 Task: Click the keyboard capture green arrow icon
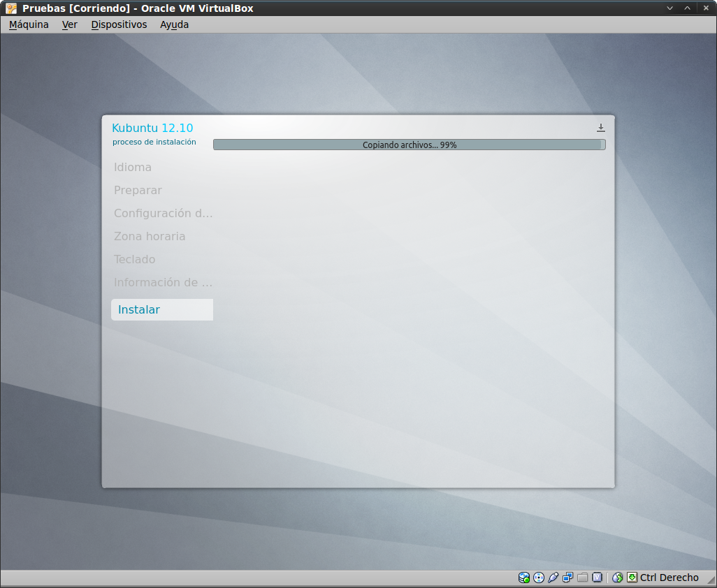632,578
